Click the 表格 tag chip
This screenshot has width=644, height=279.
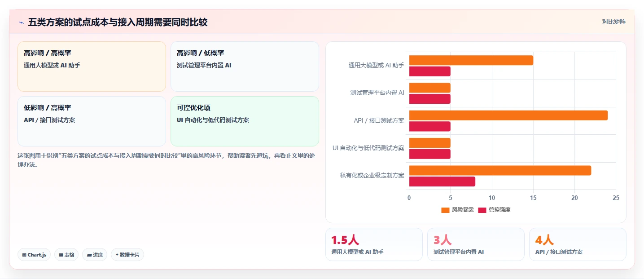coord(66,255)
